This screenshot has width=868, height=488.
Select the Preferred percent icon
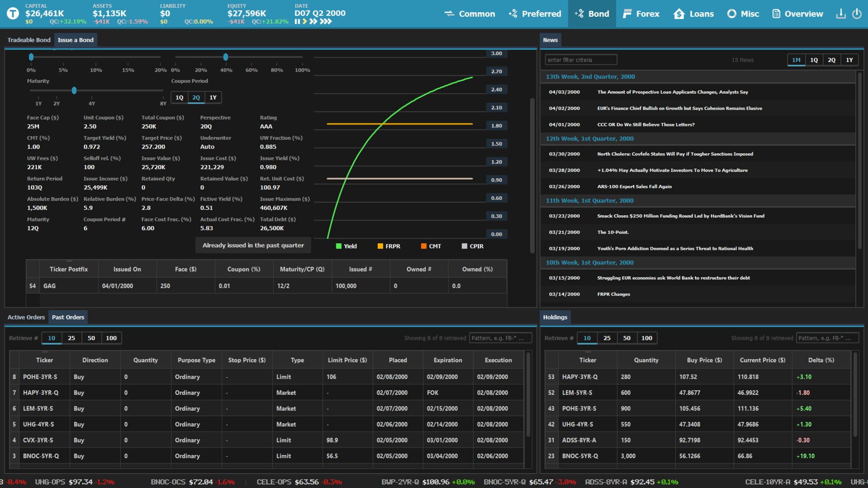pos(513,14)
